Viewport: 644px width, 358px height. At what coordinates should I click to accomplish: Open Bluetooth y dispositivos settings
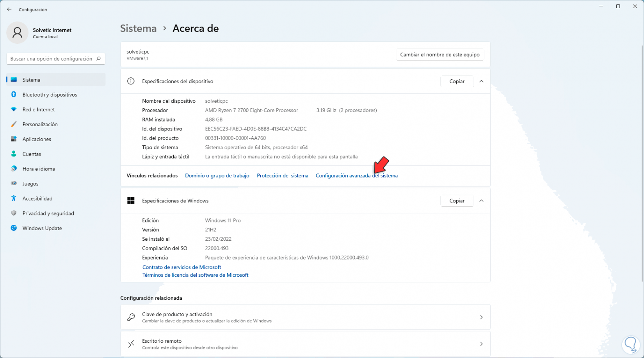coord(56,95)
